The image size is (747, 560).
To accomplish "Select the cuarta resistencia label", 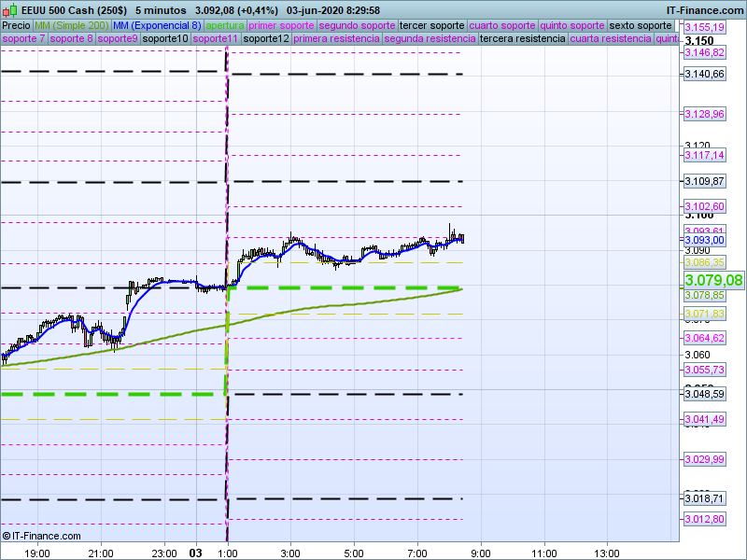I will coord(611,39).
